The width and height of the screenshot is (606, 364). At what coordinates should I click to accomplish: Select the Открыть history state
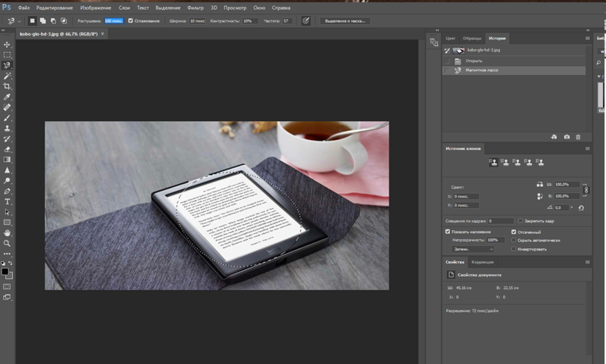coord(473,61)
